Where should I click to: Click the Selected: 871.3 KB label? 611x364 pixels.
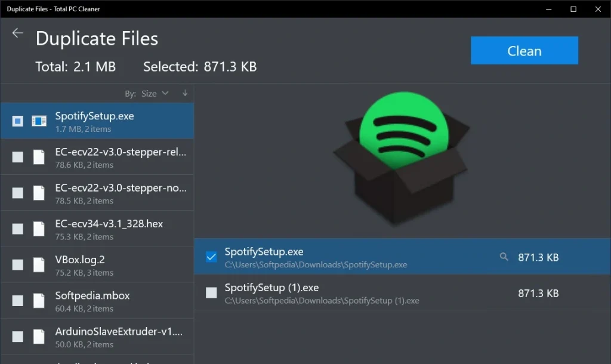click(200, 67)
